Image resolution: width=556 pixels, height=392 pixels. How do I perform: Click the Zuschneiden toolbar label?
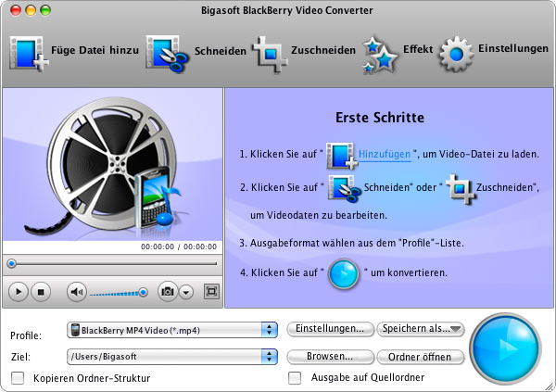click(323, 50)
